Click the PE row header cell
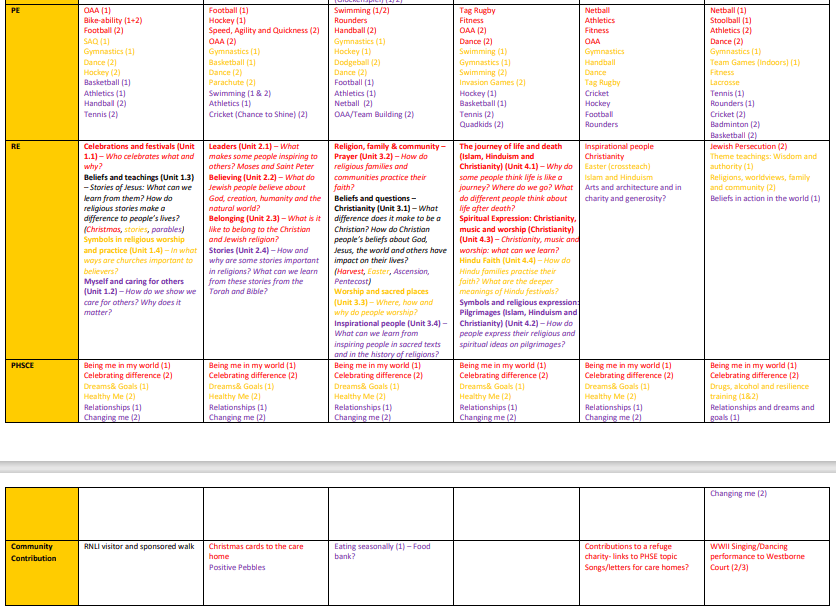The height and width of the screenshot is (611, 836). 40,70
